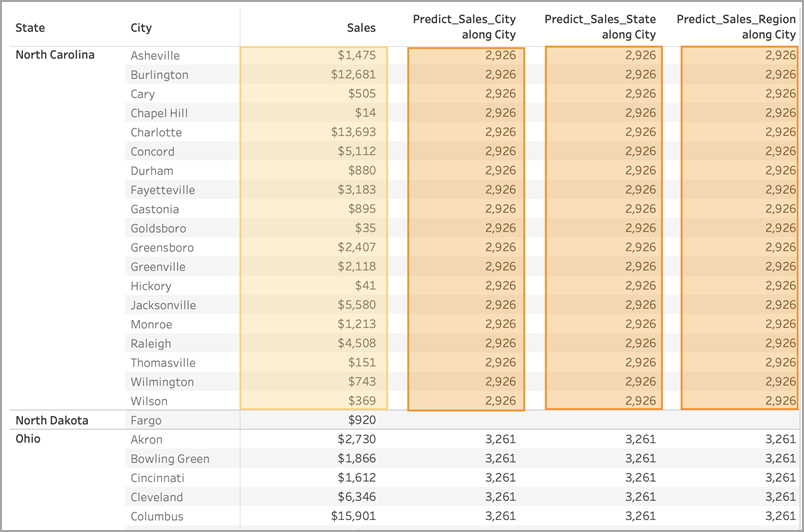Select the Predict_Sales_State along City header
The height and width of the screenshot is (532, 804).
coord(600,27)
